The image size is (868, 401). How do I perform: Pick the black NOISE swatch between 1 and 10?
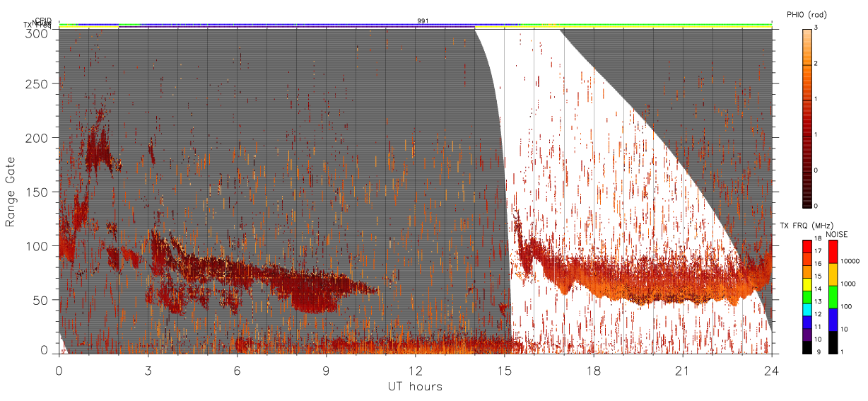coord(833,342)
